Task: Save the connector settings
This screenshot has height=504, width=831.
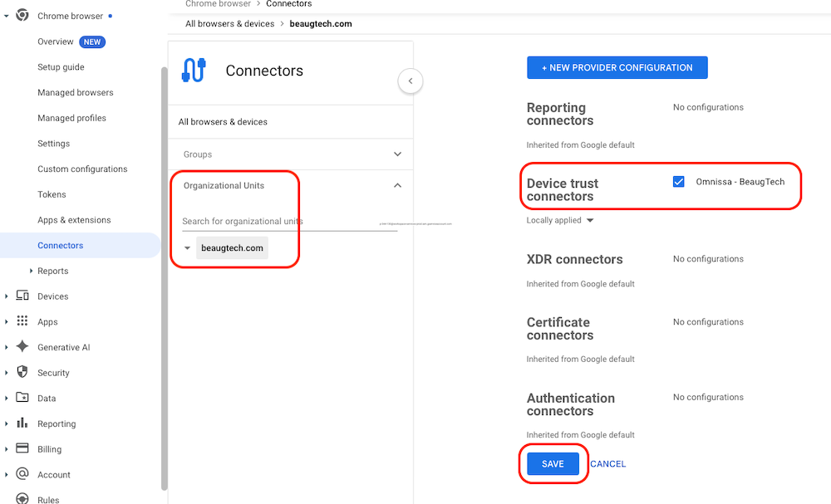Action: pos(553,464)
